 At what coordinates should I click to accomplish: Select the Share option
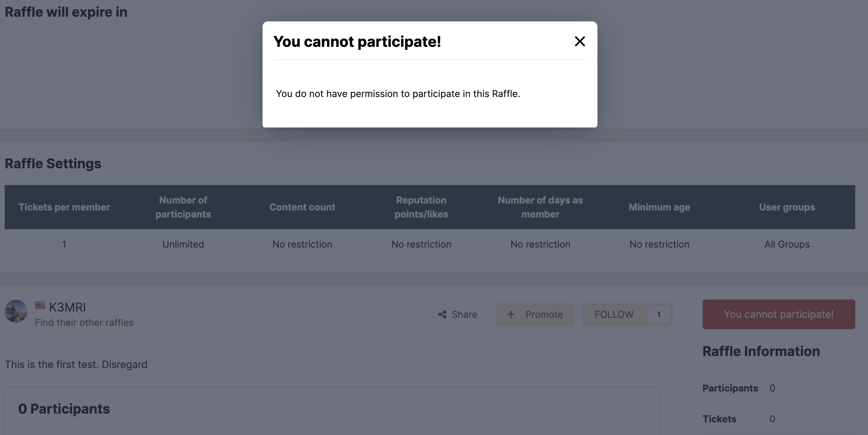(464, 315)
